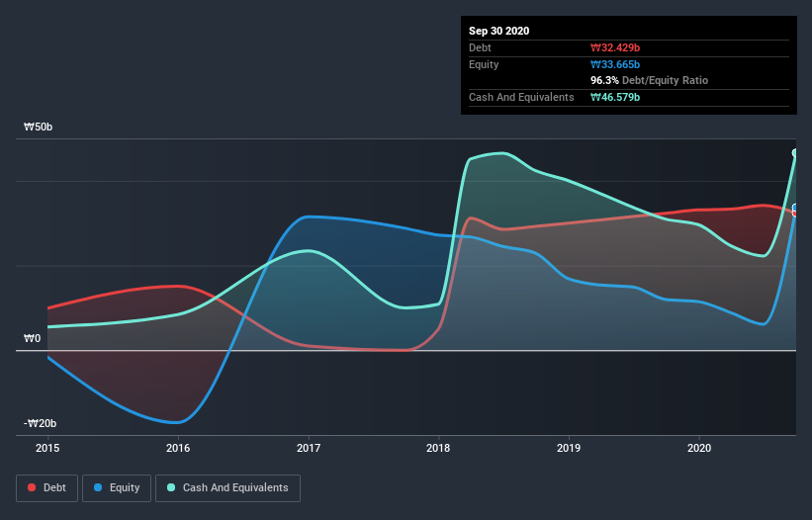This screenshot has width=812, height=520.
Task: Click the -₩20b y-axis label
Action: [40, 423]
